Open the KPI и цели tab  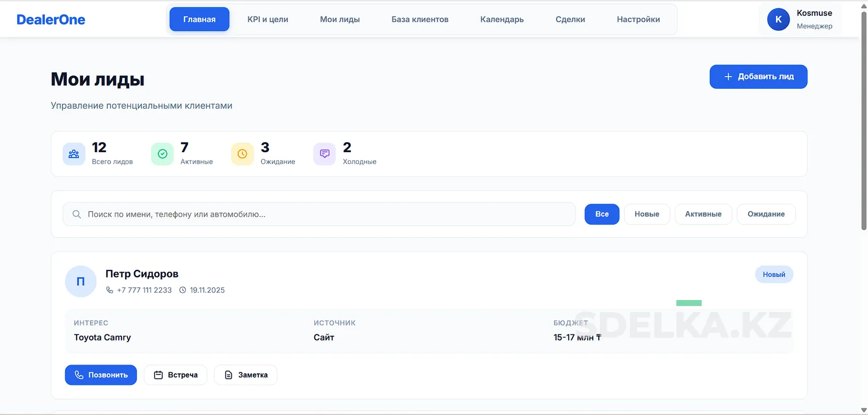click(268, 19)
